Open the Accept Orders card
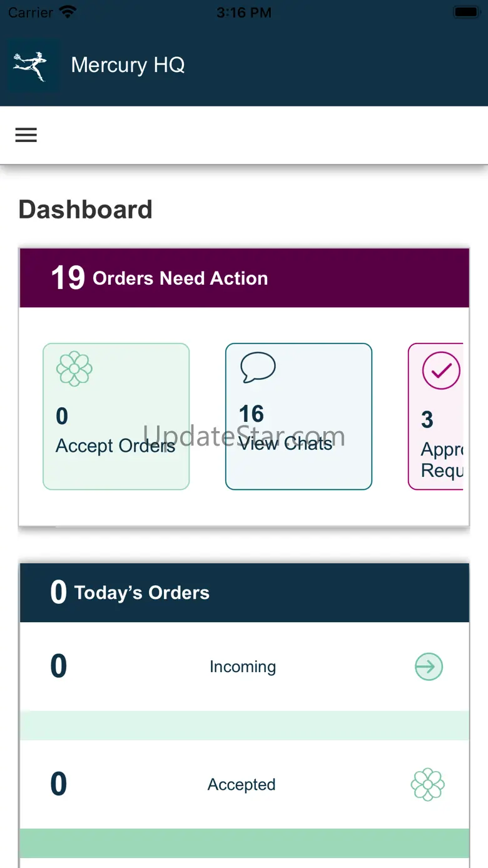The image size is (488, 868). [116, 416]
